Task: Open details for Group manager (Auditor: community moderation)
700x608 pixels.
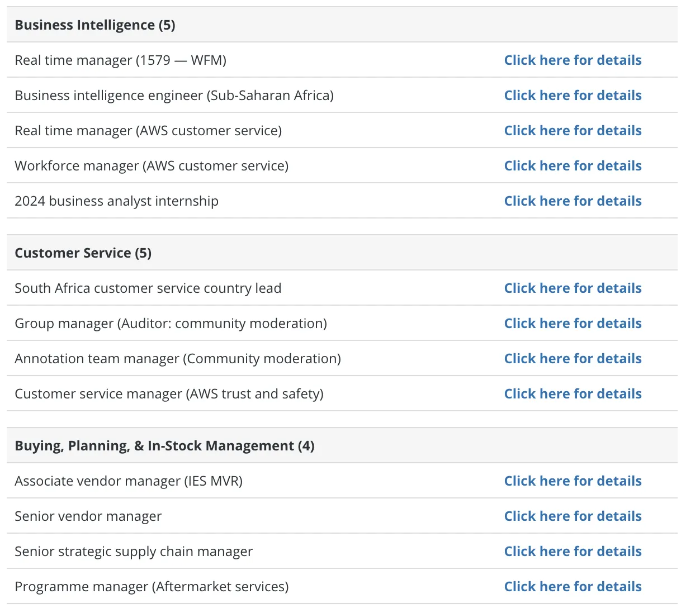Action: click(x=573, y=324)
